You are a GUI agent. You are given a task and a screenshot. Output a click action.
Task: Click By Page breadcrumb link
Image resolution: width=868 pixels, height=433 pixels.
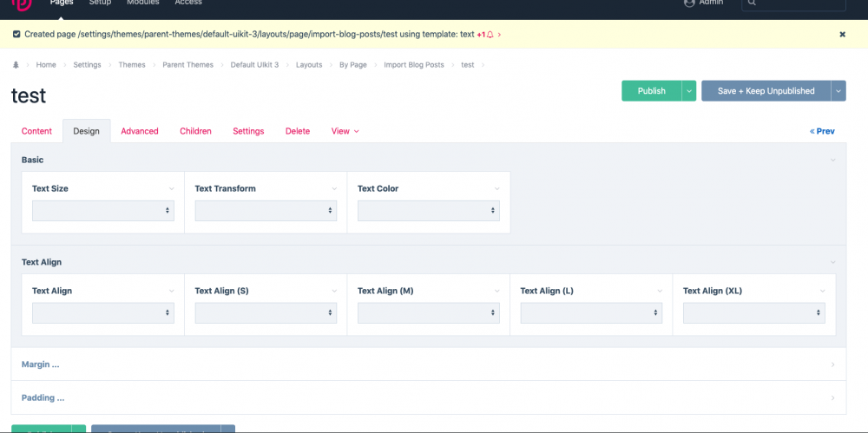tap(353, 65)
